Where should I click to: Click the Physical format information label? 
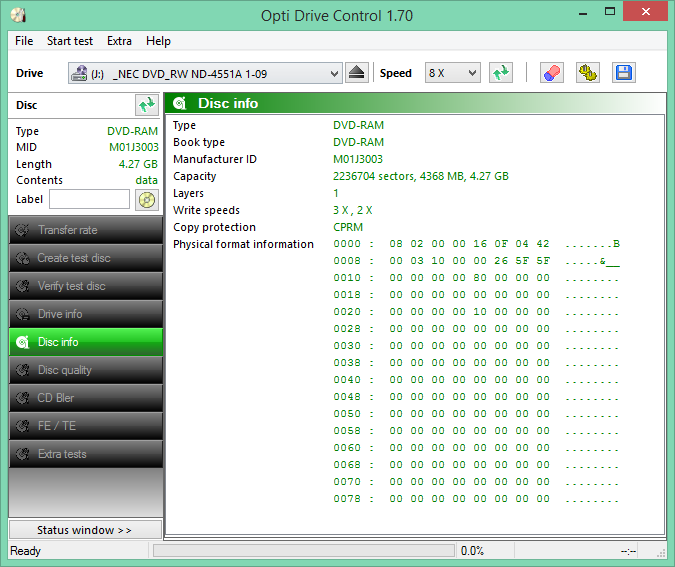(x=243, y=244)
